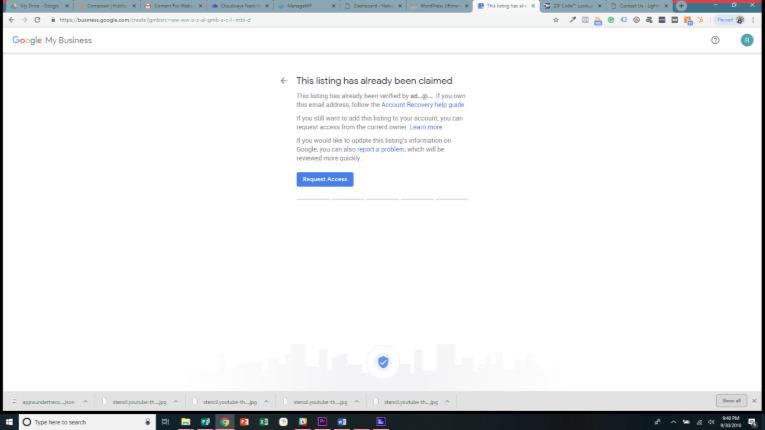Open the account avatar in page header
The height and width of the screenshot is (430, 765).
click(x=746, y=41)
